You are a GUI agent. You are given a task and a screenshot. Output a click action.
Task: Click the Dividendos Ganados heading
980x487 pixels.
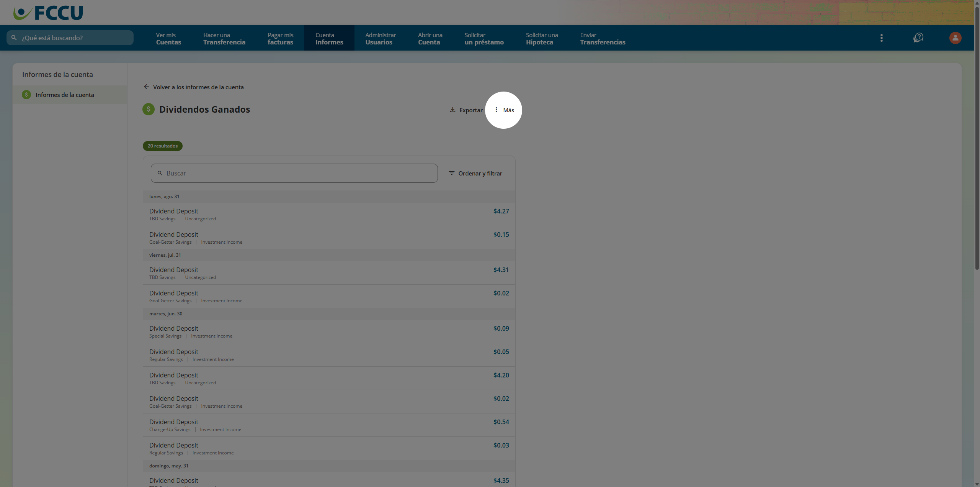[x=204, y=109]
